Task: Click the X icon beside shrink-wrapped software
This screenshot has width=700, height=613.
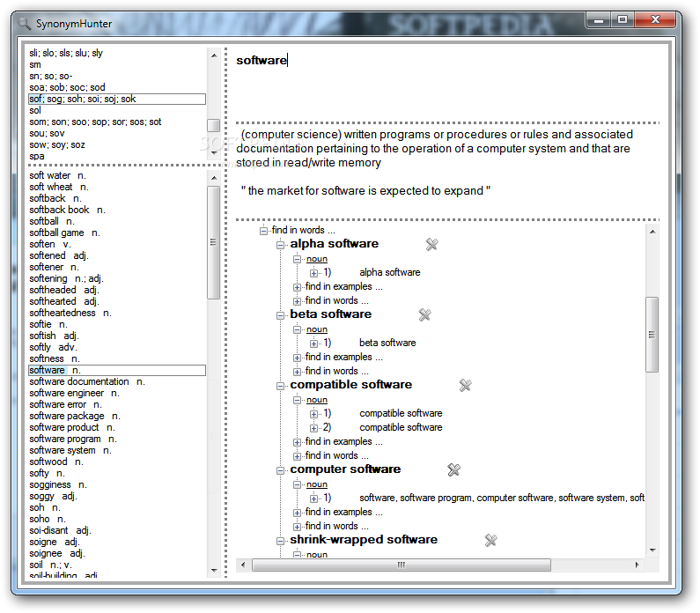Action: [490, 540]
